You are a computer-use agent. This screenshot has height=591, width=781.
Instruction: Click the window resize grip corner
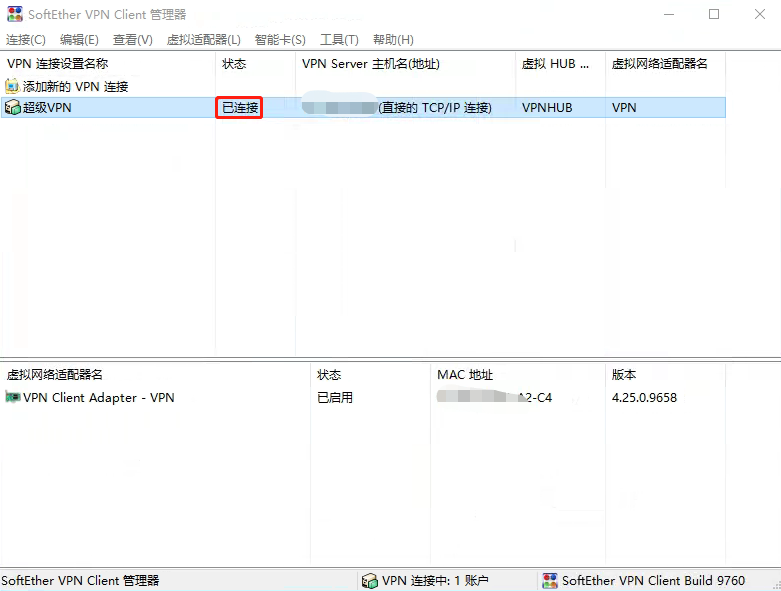point(776,586)
